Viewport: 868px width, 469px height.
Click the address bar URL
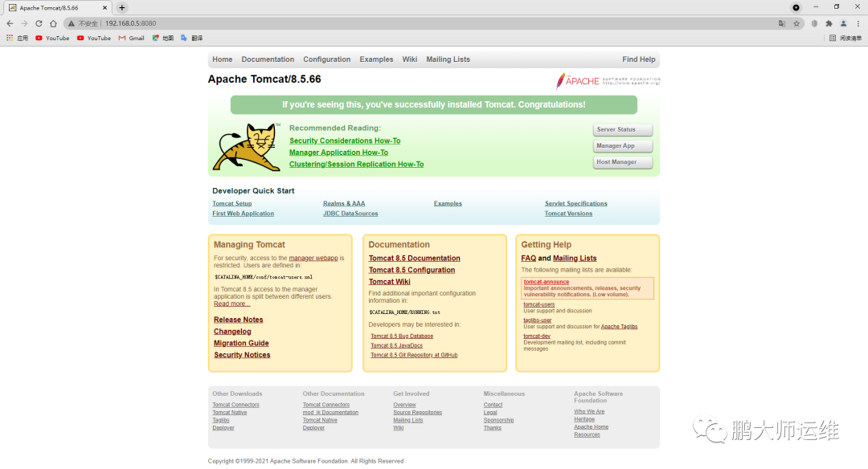click(131, 23)
